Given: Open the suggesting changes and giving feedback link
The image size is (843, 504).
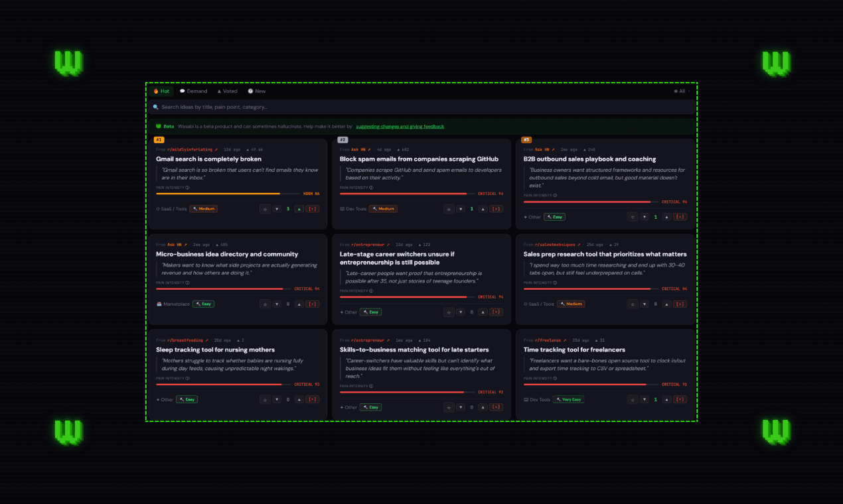Looking at the screenshot, I should tap(400, 126).
